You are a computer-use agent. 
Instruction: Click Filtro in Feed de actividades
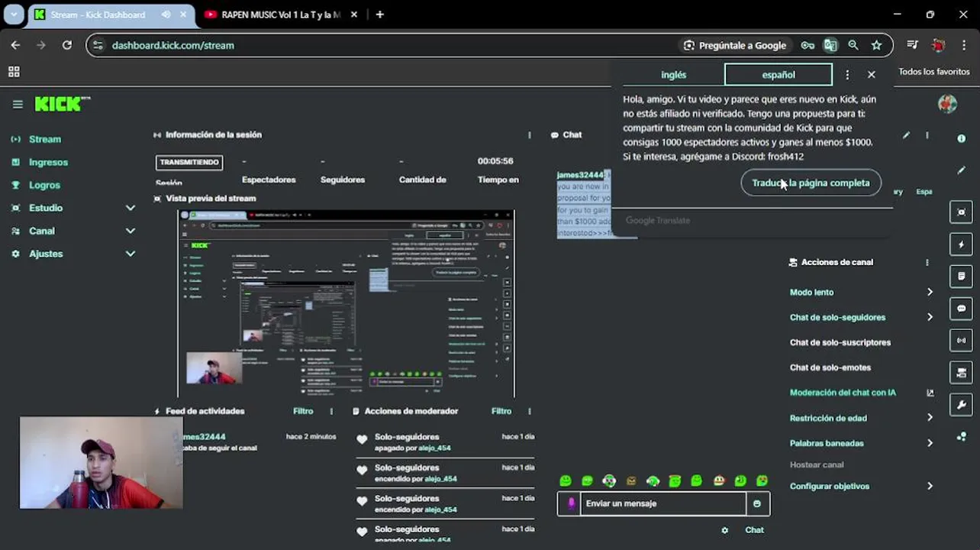click(x=303, y=411)
